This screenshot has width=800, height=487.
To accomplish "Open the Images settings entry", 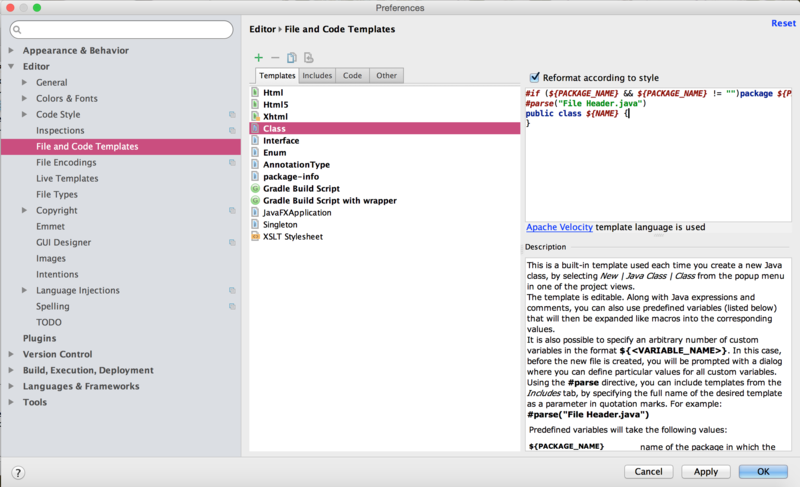I will tap(51, 259).
